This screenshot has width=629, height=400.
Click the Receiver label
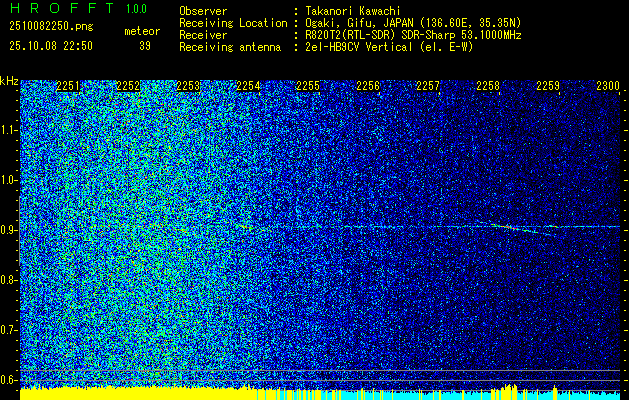(203, 35)
